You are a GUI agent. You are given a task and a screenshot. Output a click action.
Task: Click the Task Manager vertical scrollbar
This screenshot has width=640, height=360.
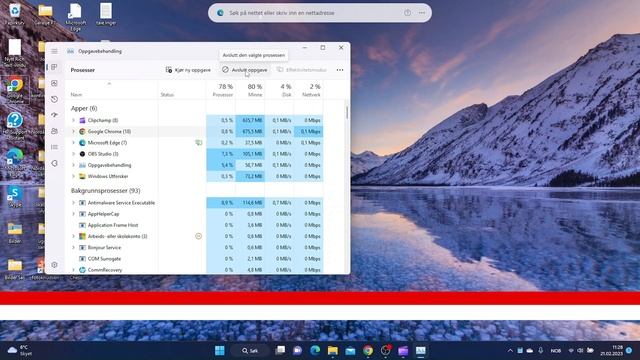tap(347, 112)
